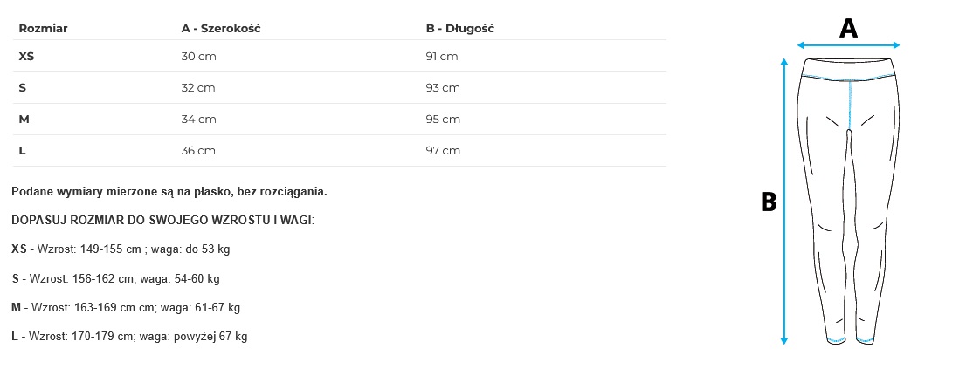Click the M height 163-169 cm guideline
The image size is (980, 369).
pyautogui.click(x=126, y=307)
